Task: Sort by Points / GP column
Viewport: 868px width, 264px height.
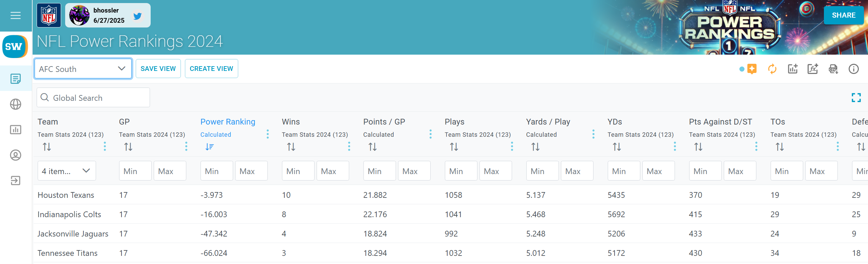Action: [x=373, y=147]
